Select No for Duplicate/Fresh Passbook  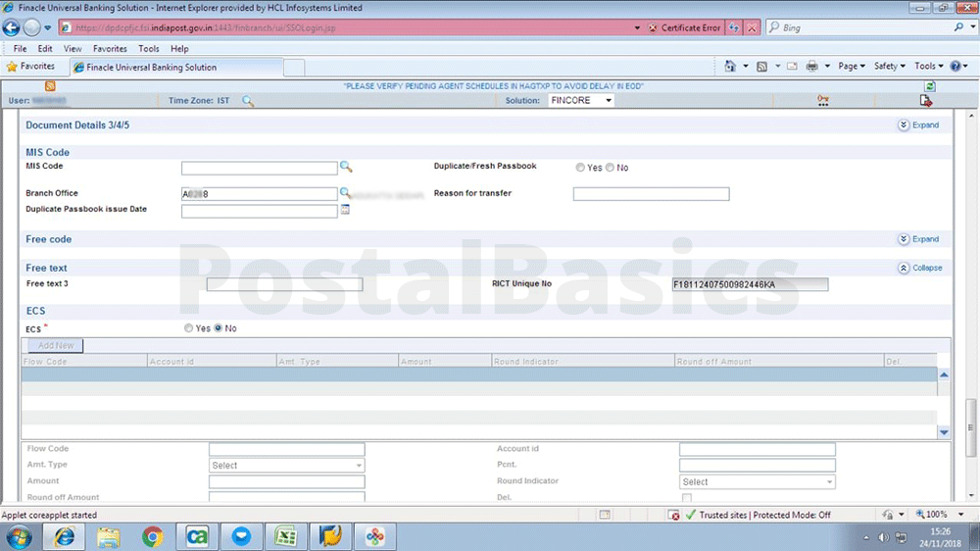point(610,168)
